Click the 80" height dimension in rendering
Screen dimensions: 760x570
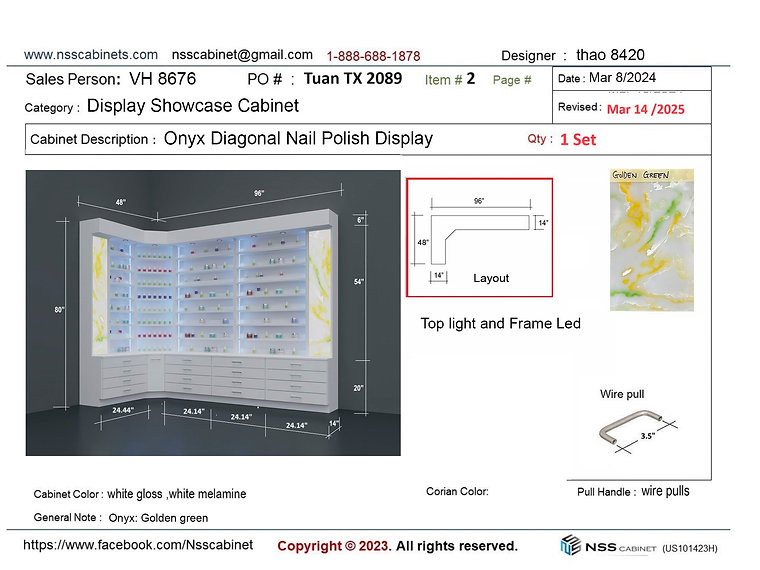coord(59,309)
